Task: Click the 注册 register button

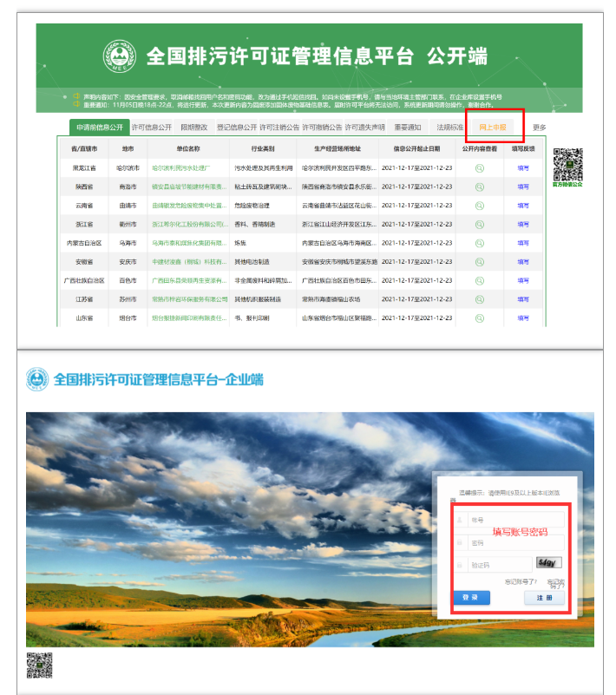Action: (545, 598)
